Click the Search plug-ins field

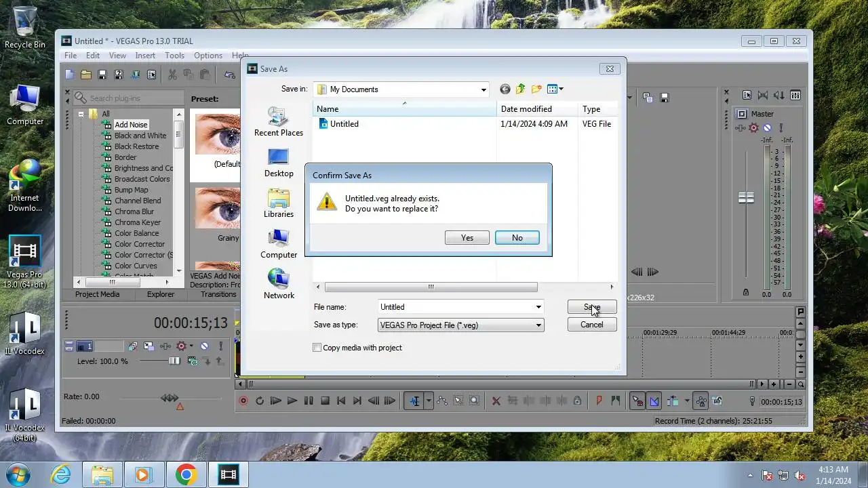click(x=129, y=98)
